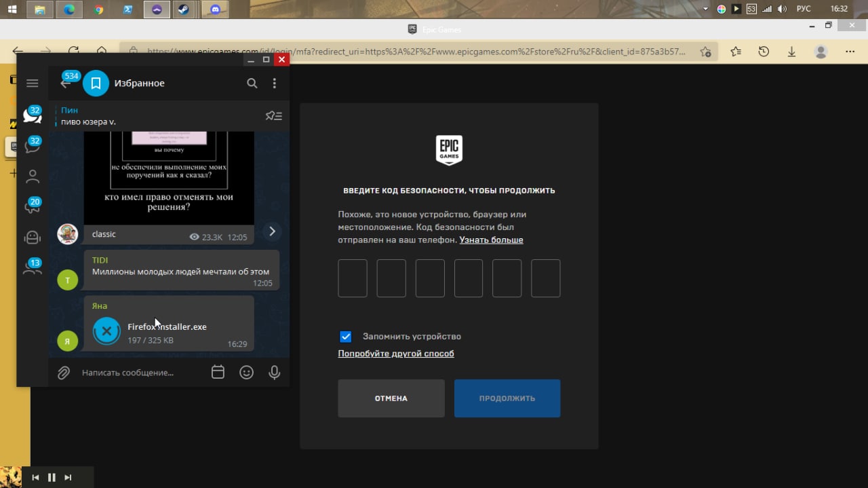Screen dimensions: 868x488
Task: Open the channels folder with badge 20
Action: tap(32, 206)
